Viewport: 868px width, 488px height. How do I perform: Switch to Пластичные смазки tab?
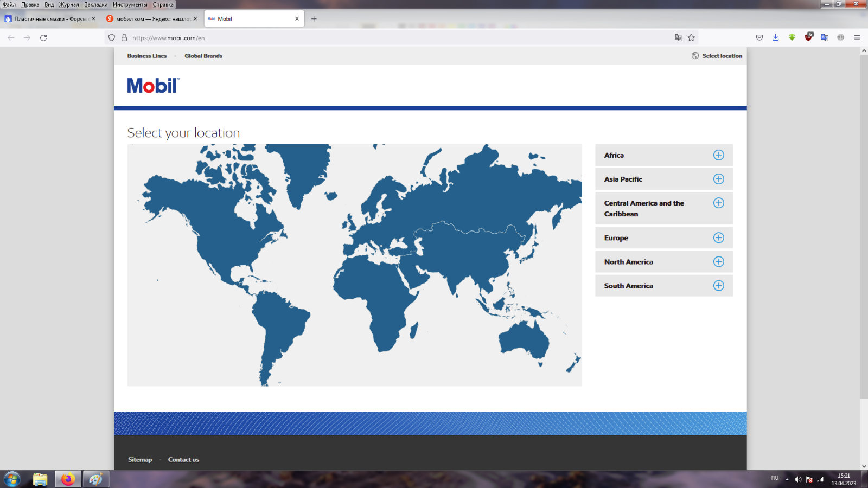click(x=50, y=18)
